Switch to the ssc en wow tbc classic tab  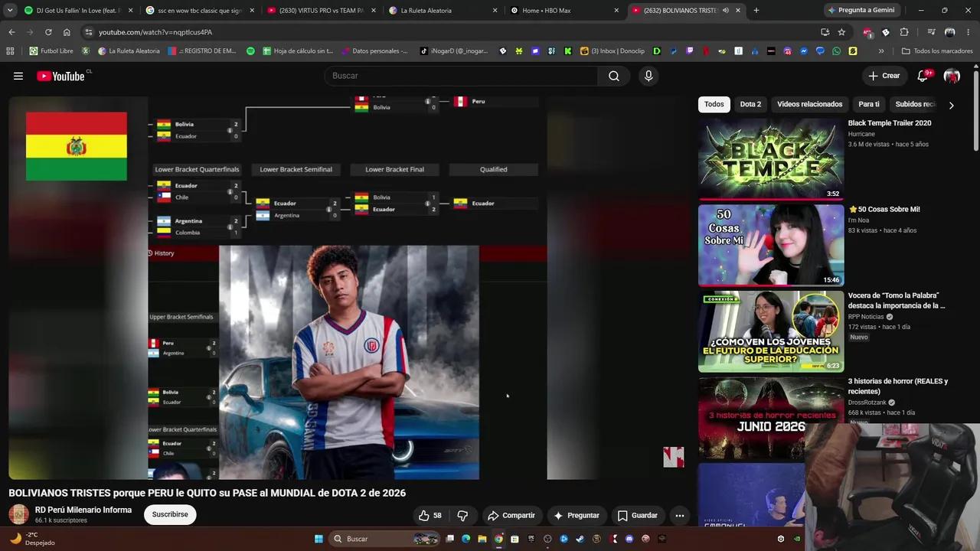(199, 11)
